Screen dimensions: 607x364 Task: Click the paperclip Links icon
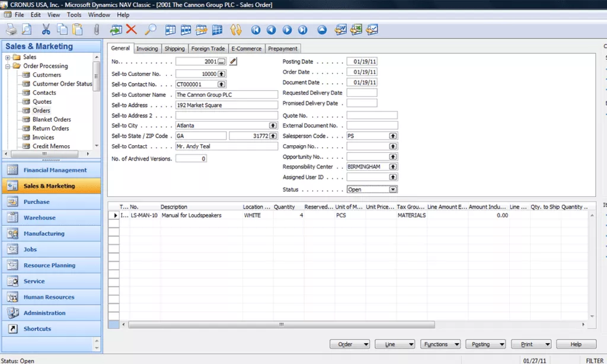point(97,30)
